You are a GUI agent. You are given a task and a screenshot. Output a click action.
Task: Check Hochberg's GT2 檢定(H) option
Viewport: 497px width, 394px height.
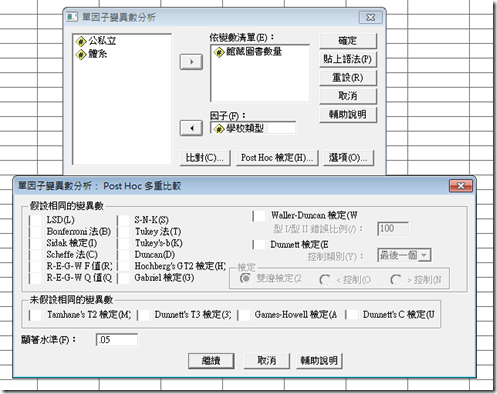click(x=124, y=266)
